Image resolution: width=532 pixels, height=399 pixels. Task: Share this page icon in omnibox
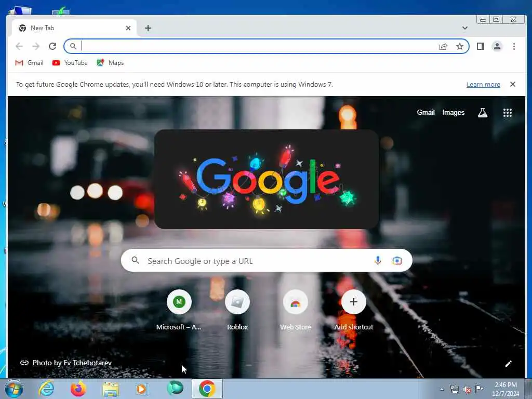click(443, 46)
